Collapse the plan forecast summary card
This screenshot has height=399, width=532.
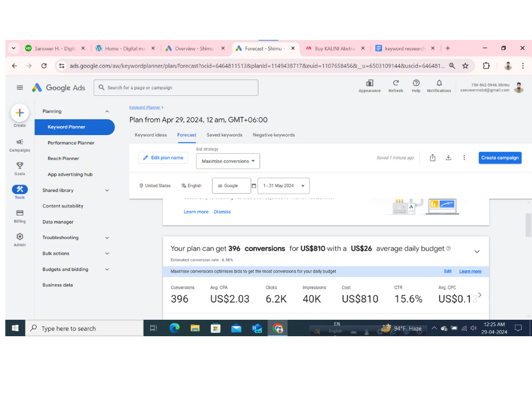point(477,252)
